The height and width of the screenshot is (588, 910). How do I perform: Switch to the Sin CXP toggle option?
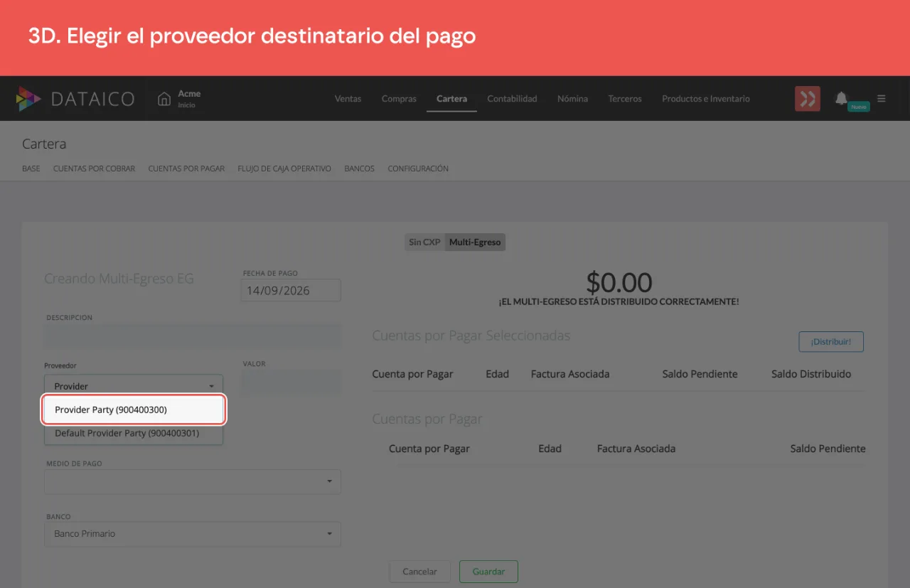point(424,242)
